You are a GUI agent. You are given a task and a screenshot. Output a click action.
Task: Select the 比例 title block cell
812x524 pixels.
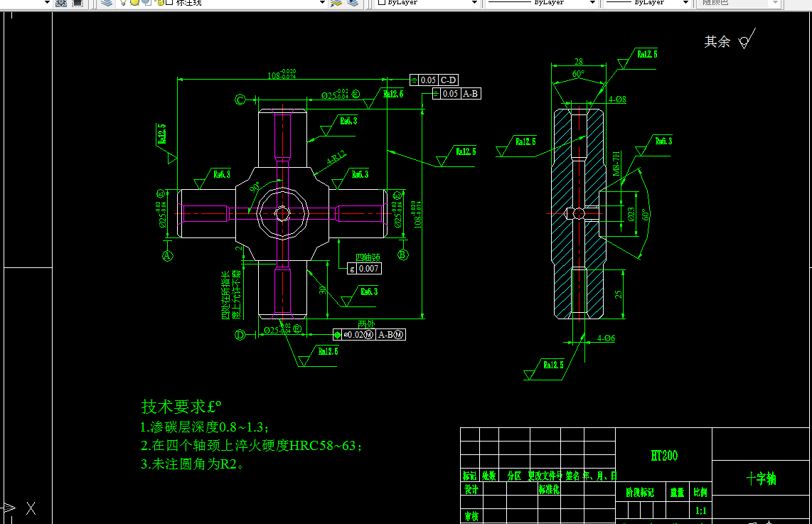(700, 493)
